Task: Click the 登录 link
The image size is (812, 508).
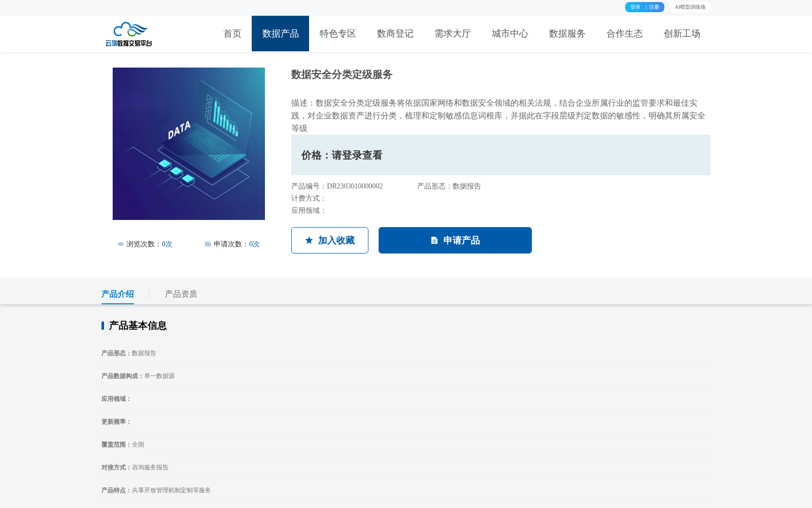Action: (x=635, y=7)
